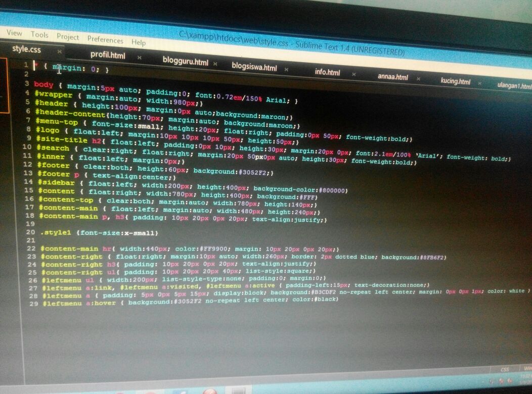Switch to the annaa.html tab
Screen dimensions: 532x394
click(x=393, y=77)
